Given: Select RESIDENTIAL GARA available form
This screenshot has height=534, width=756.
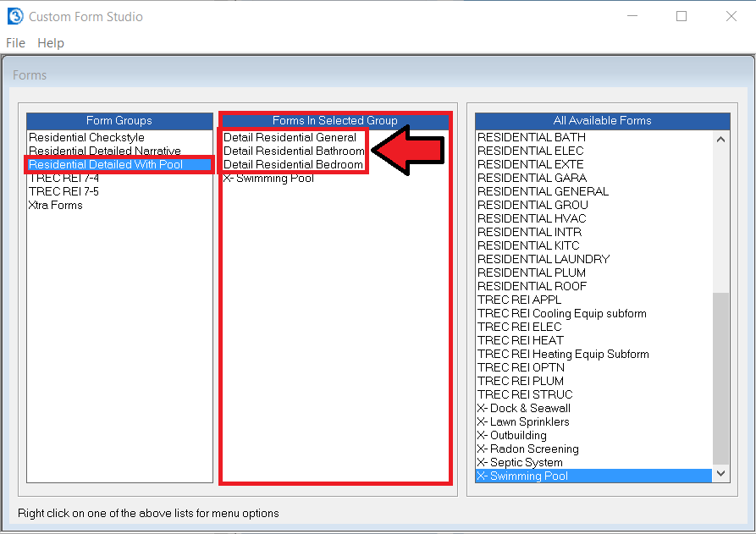Looking at the screenshot, I should [x=593, y=178].
